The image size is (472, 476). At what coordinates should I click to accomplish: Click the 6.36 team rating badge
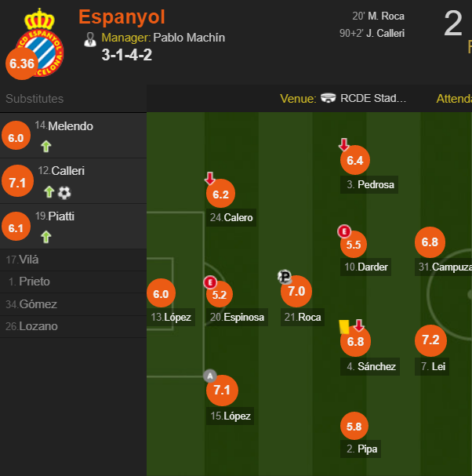point(21,64)
